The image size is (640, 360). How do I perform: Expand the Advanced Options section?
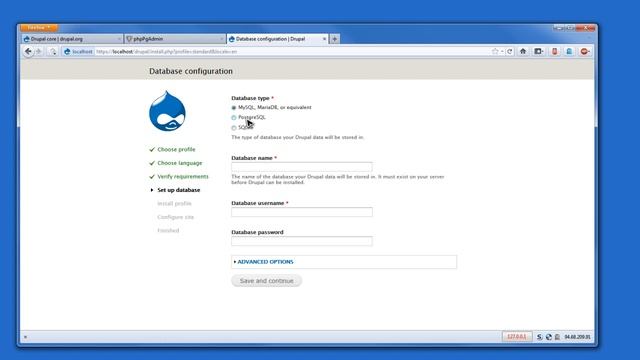[x=265, y=262]
